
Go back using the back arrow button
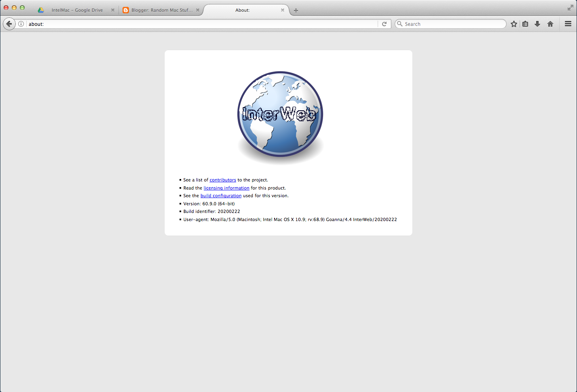[9, 24]
